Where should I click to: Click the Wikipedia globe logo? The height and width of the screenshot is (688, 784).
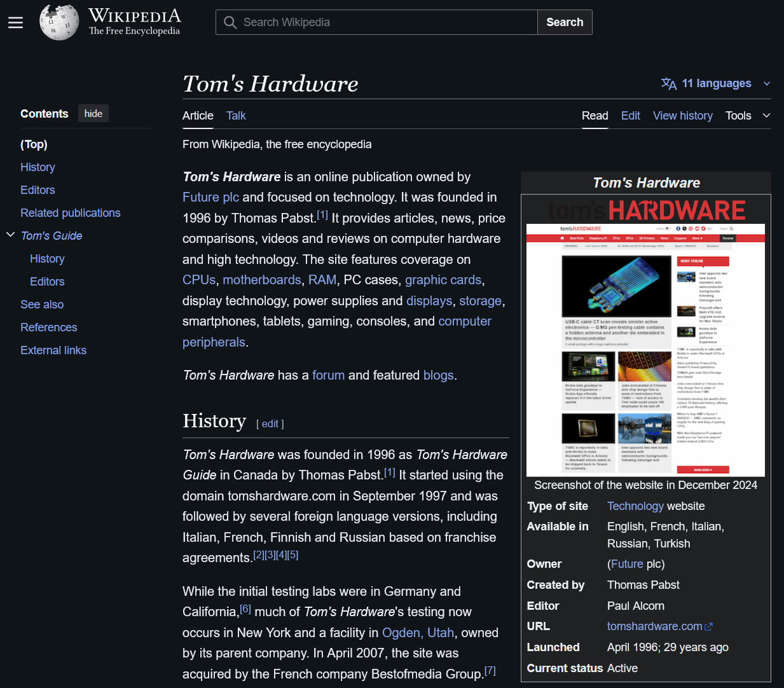point(58,22)
